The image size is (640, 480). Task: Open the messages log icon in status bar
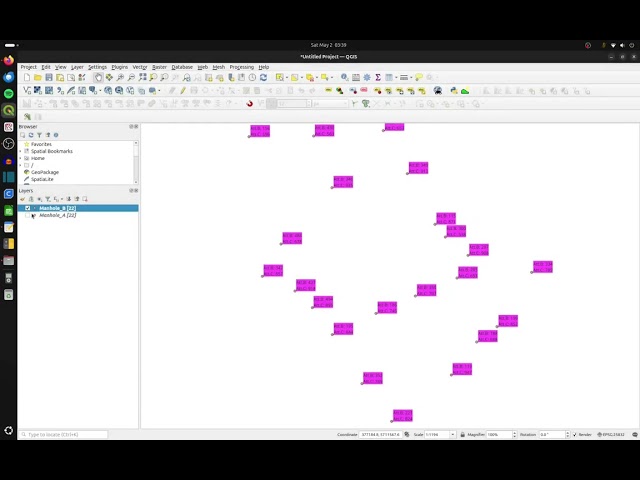click(635, 435)
